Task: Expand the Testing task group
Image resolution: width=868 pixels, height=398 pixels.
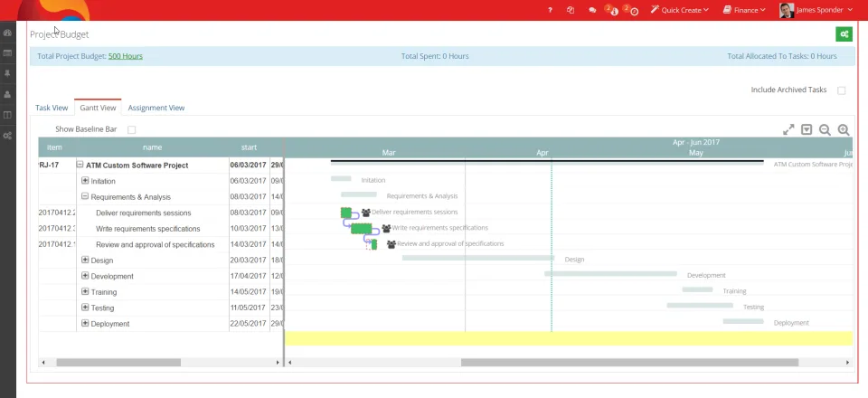Action: click(85, 308)
